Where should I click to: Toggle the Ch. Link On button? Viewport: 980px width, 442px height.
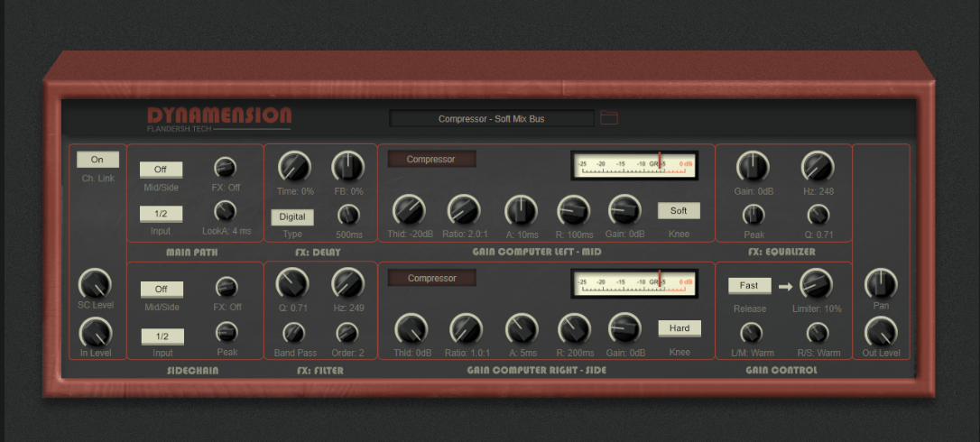(x=97, y=160)
